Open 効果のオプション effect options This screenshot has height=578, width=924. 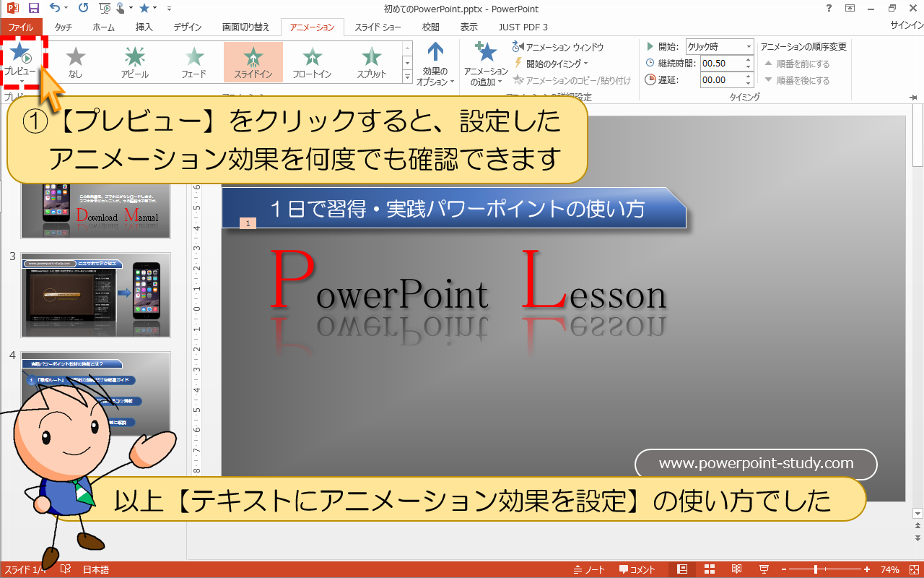point(435,64)
